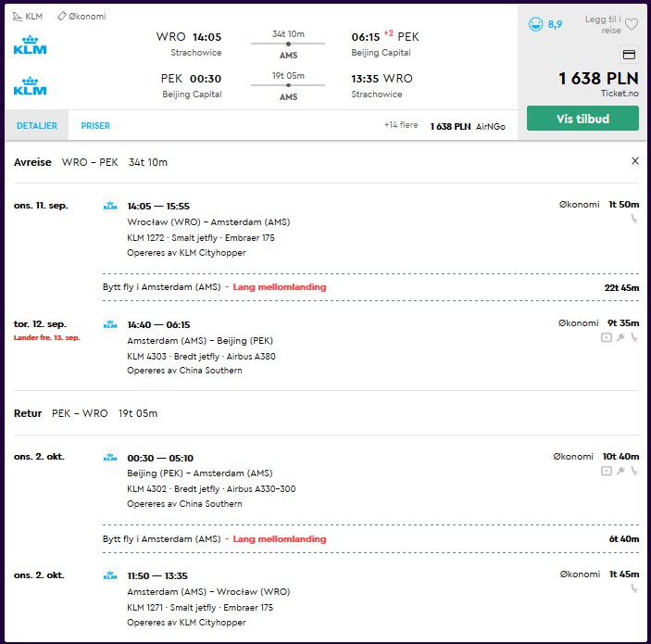Click power outlet icon for 10t 40m flight

point(620,471)
